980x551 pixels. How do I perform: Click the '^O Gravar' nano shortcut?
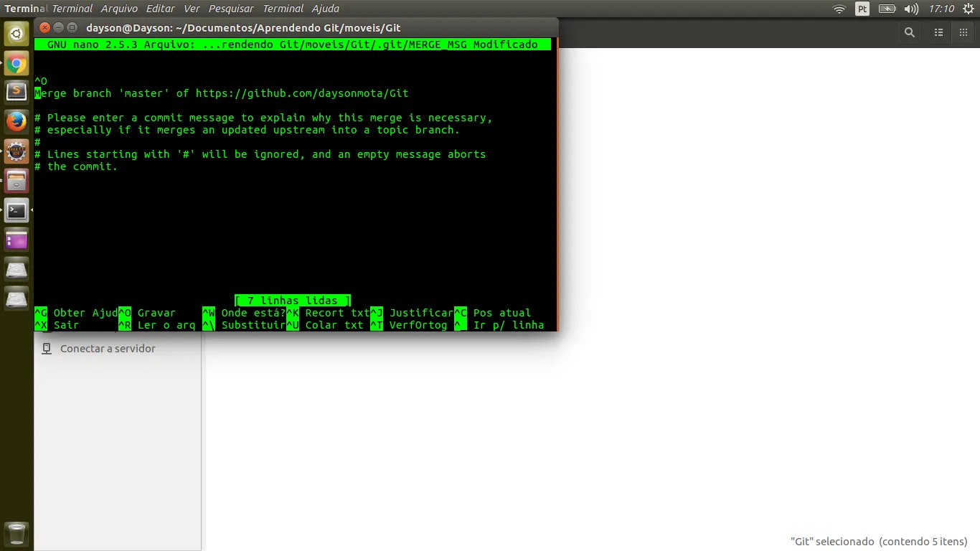coord(147,313)
